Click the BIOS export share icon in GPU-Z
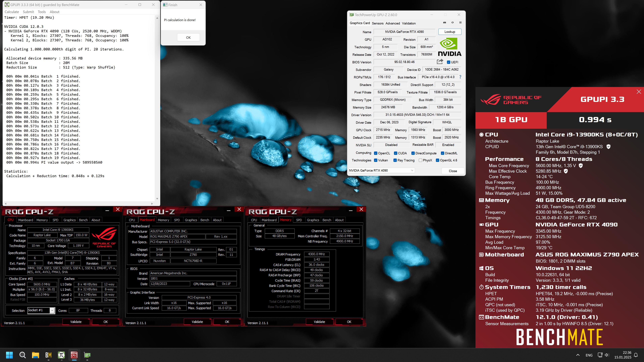644x362 pixels. pyautogui.click(x=440, y=62)
